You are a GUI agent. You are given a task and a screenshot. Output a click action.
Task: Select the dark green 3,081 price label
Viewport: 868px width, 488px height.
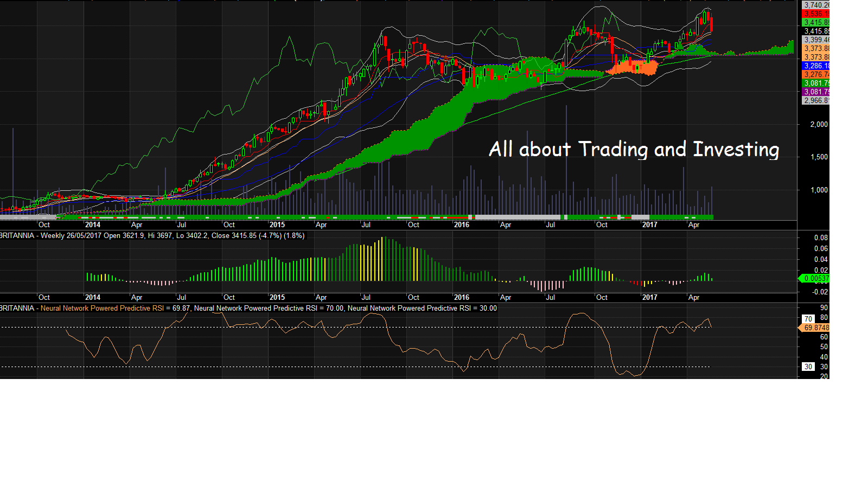[816, 84]
